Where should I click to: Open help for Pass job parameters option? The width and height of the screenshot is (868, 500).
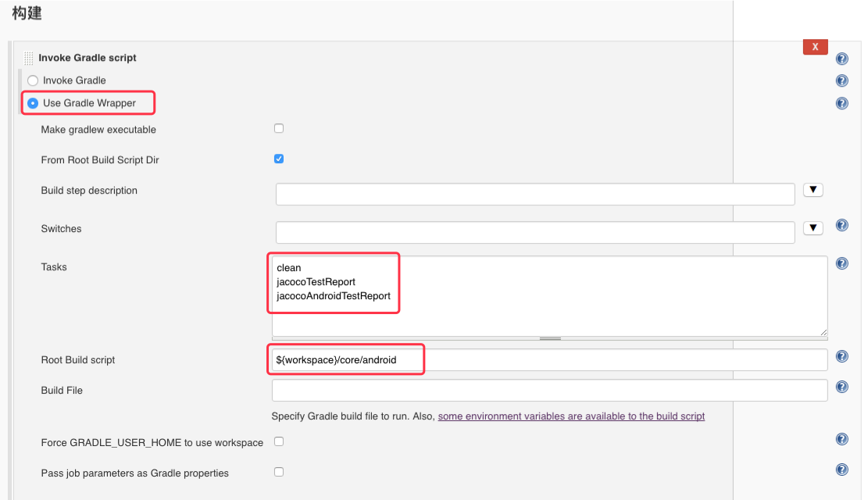click(x=841, y=470)
